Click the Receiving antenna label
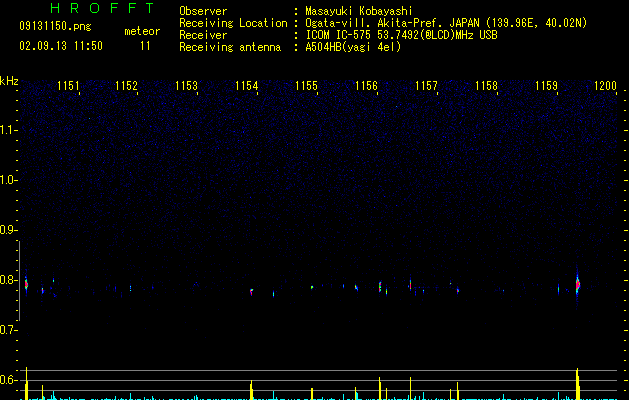 tap(230, 47)
